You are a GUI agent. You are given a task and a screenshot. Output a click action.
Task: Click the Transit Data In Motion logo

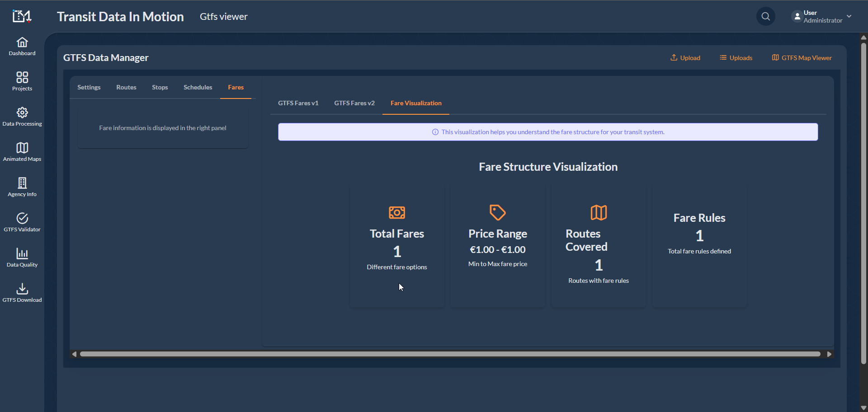click(x=22, y=17)
